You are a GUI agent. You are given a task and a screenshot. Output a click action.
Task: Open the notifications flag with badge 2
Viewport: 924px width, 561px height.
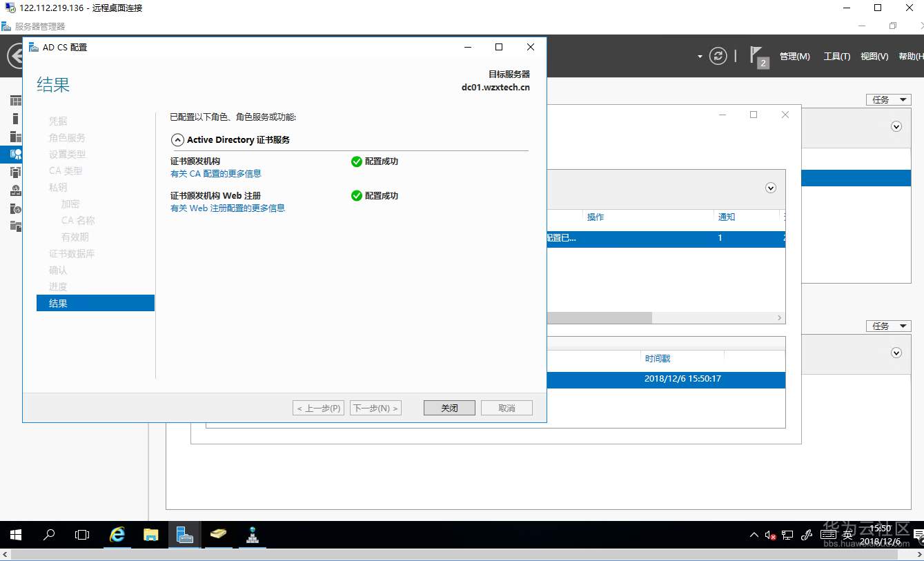pos(758,57)
